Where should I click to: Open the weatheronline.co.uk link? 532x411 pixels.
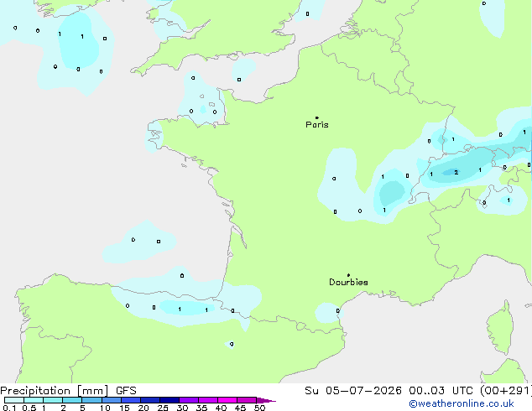462,403
